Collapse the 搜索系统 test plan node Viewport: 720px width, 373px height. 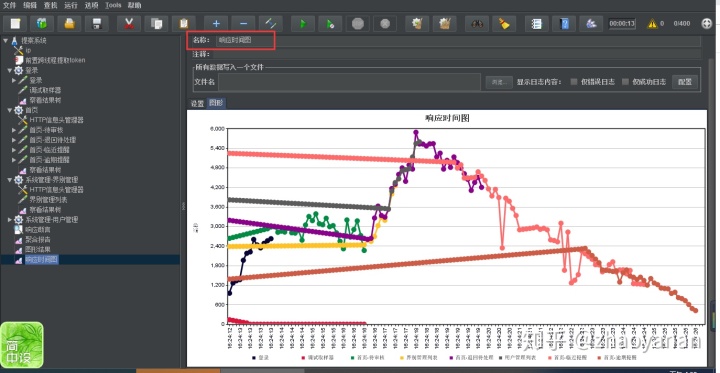pos(5,40)
